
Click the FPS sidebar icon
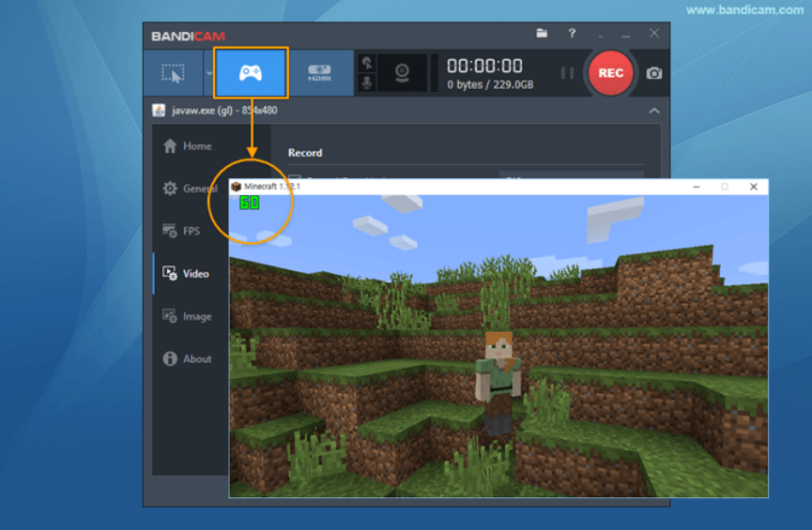[x=170, y=231]
